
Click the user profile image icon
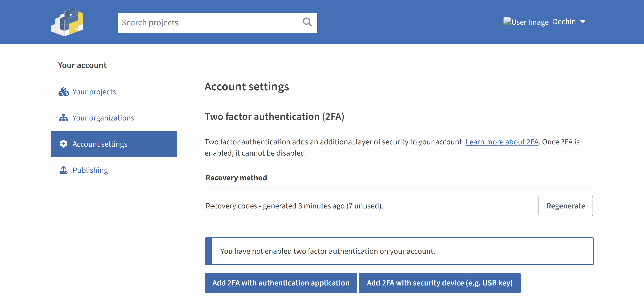click(506, 21)
